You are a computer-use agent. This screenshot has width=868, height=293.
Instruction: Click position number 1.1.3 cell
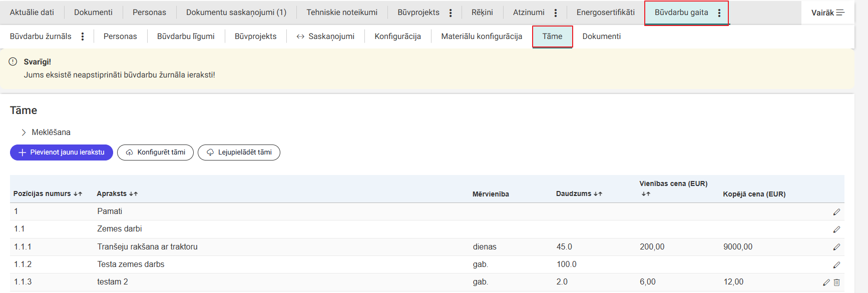(x=23, y=282)
